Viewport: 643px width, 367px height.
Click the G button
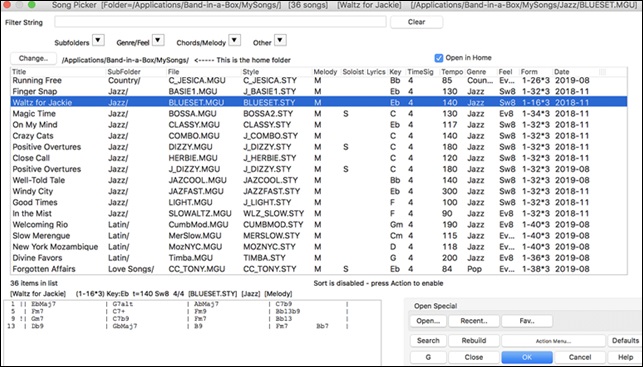click(428, 357)
